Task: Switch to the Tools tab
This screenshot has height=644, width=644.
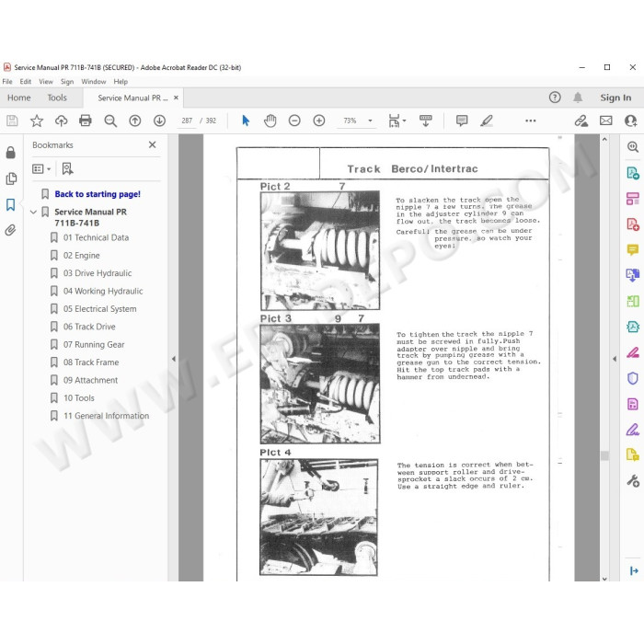Action: click(x=57, y=98)
